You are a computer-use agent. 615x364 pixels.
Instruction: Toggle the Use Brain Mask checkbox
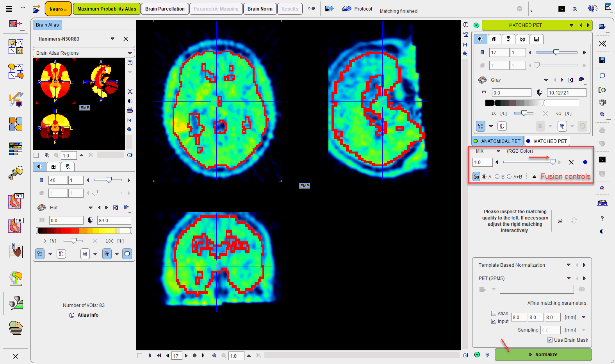coord(550,340)
